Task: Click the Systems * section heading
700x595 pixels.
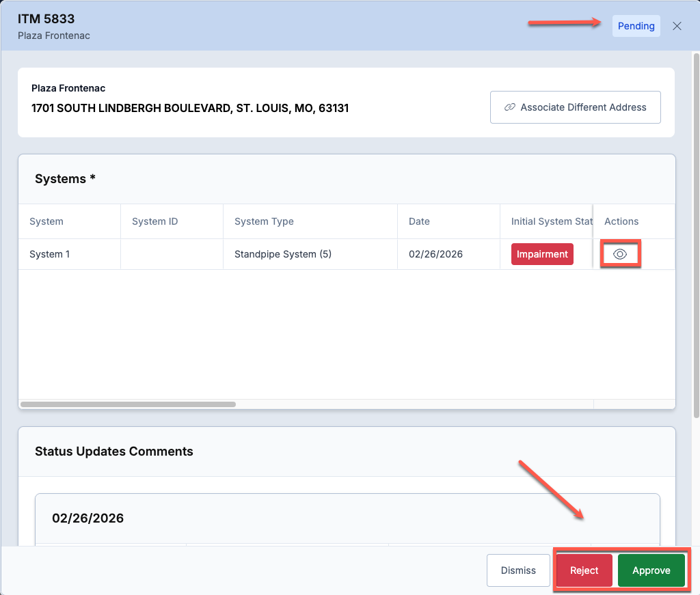Action: tap(65, 178)
